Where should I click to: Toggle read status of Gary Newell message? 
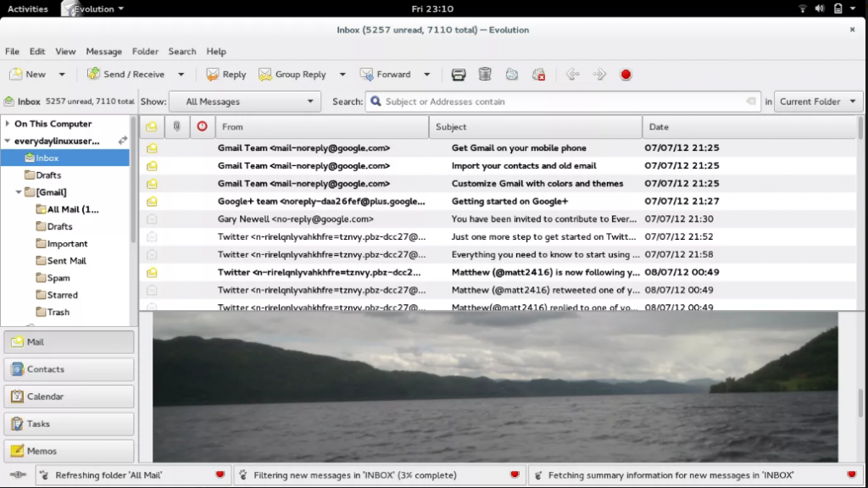pos(152,219)
